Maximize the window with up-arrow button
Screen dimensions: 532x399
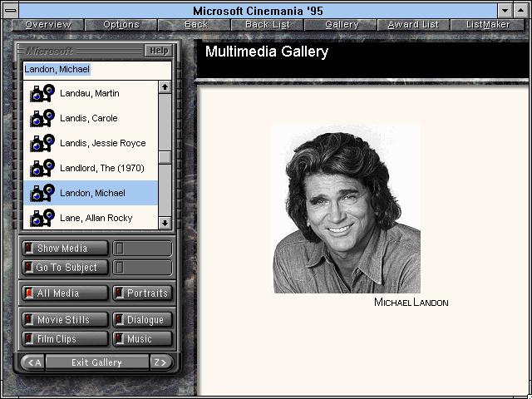click(x=521, y=11)
